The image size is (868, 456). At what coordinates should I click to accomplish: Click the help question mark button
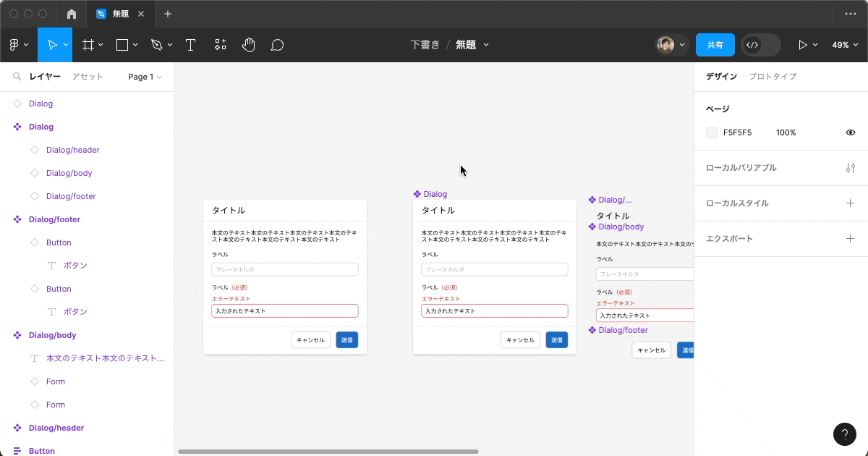tap(844, 434)
